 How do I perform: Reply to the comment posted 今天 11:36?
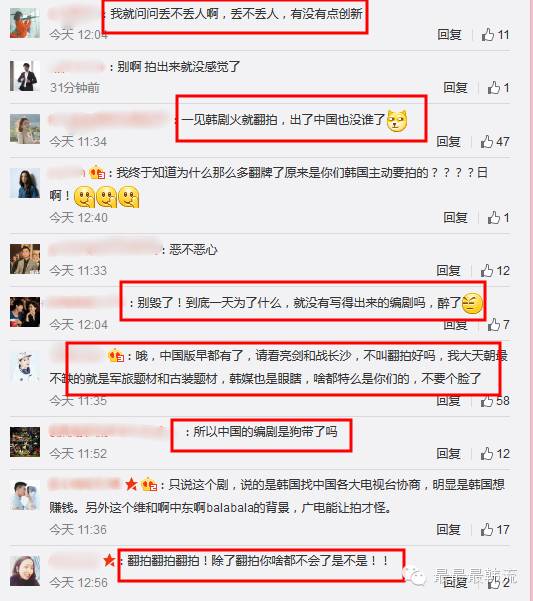[x=449, y=529]
